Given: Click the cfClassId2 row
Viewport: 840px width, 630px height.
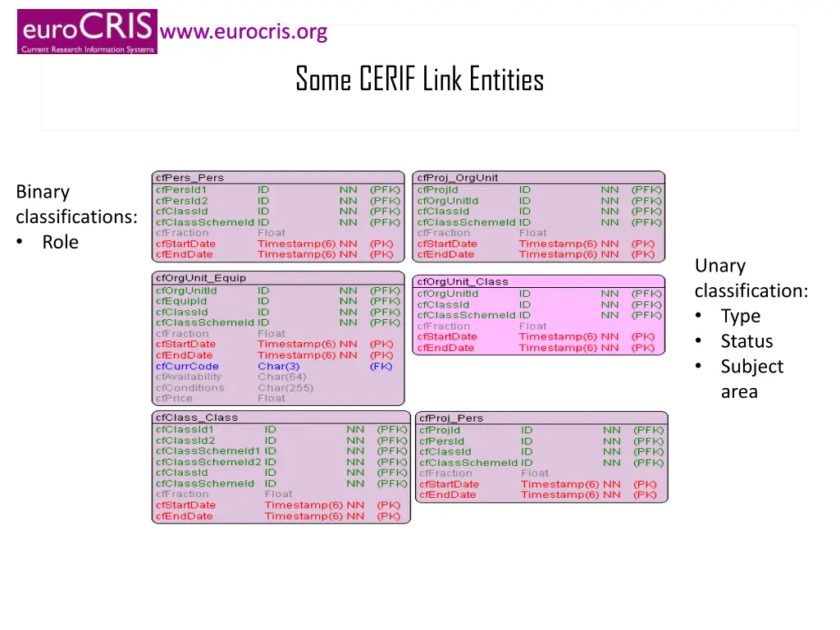Looking at the screenshot, I should click(281, 441).
